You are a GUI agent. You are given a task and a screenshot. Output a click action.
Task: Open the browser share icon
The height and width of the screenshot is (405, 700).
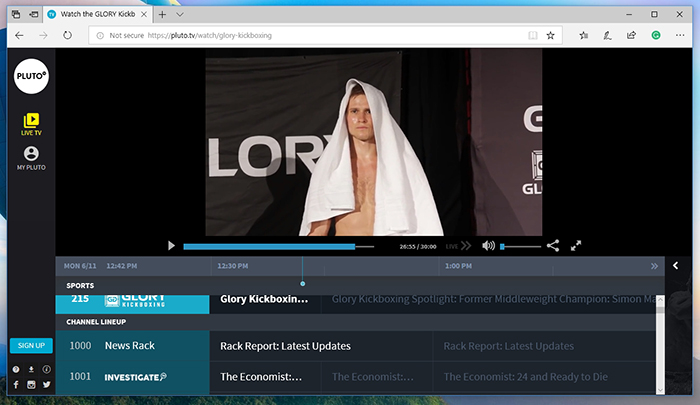631,35
